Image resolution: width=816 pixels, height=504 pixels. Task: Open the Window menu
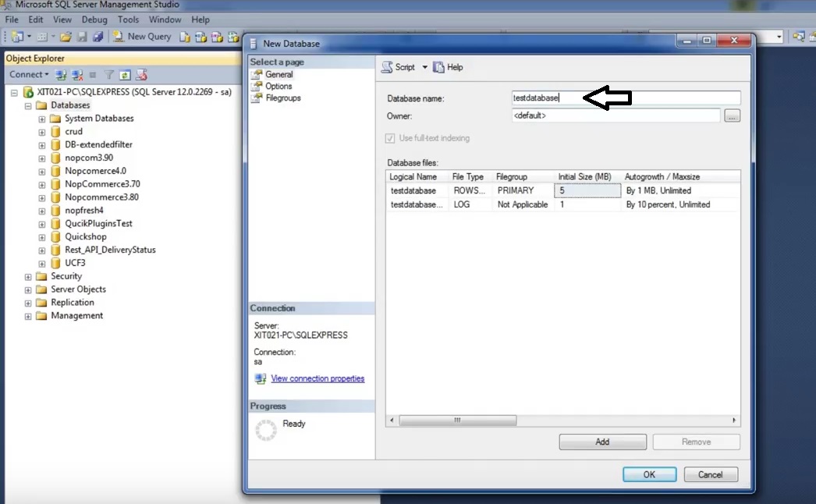[x=165, y=20]
